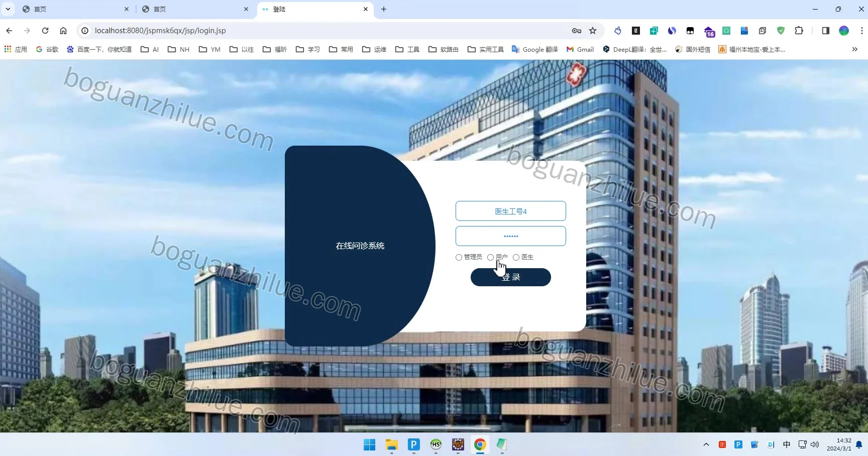Screen dimensions: 868x456
Task: Toggle the browser side panel icon
Action: click(825, 31)
